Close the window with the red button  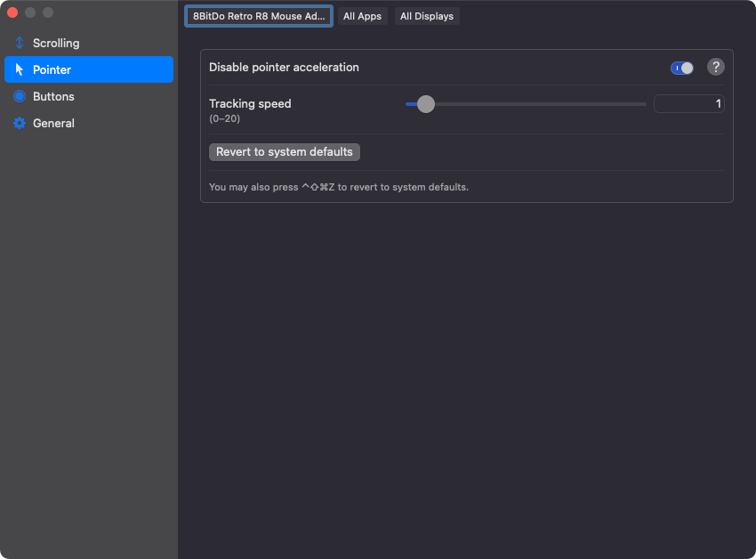point(12,12)
